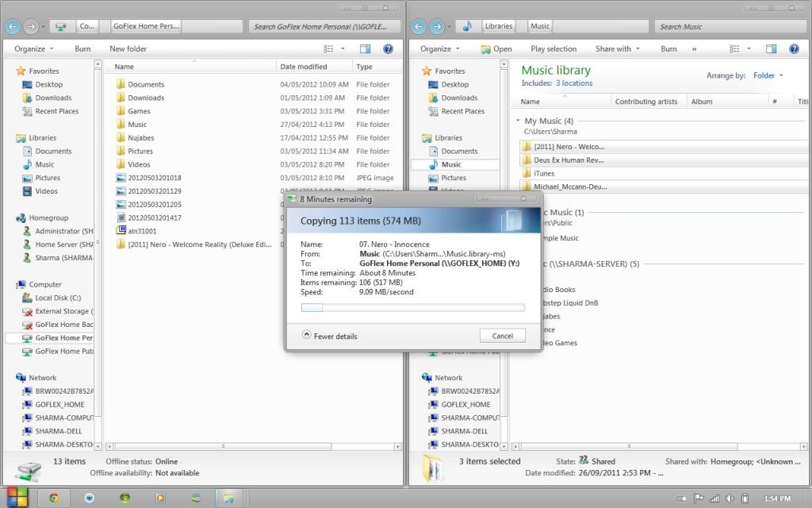Open Organize menu in the GoFlex Home Personal window
812x508 pixels.
(33, 48)
